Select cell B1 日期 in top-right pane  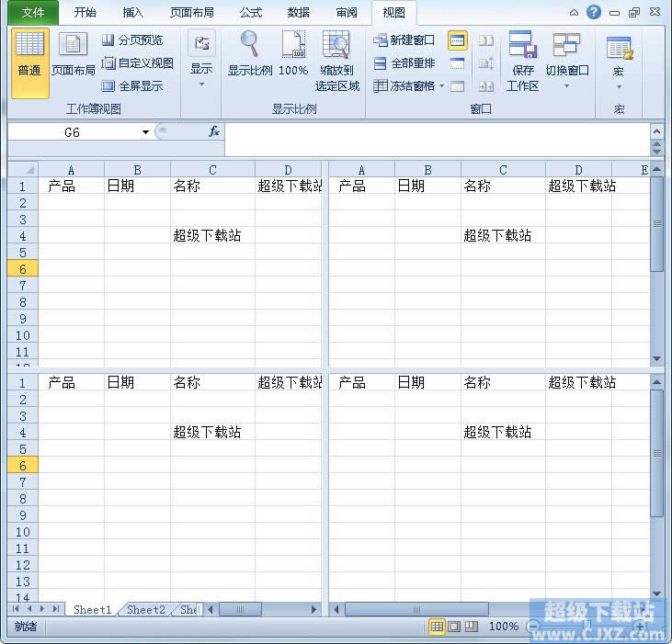[x=427, y=186]
